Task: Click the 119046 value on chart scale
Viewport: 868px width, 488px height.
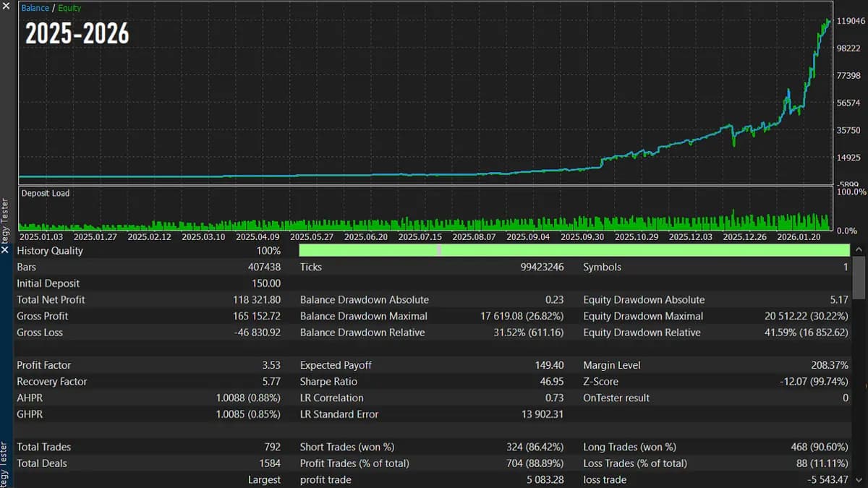Action: pos(851,21)
